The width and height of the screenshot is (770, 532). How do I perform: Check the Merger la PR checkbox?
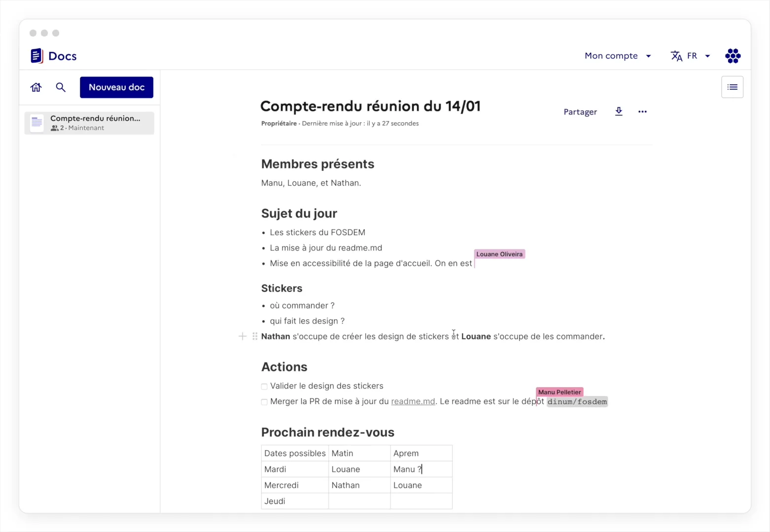point(264,402)
